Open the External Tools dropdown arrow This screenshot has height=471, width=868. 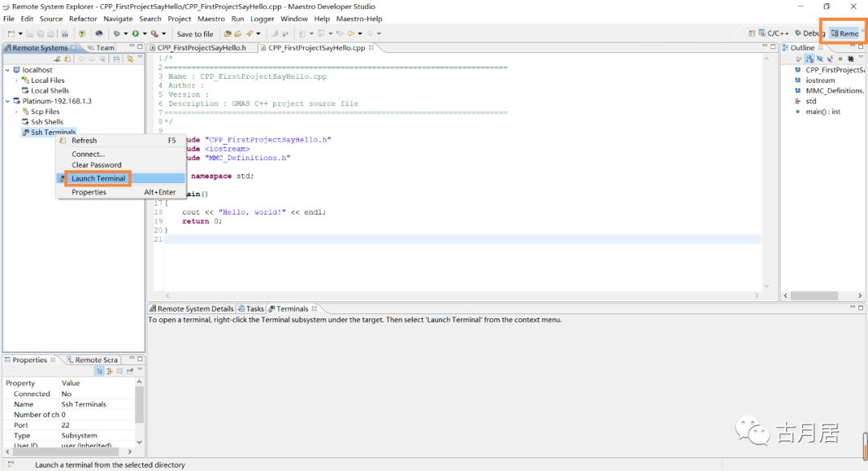click(163, 34)
